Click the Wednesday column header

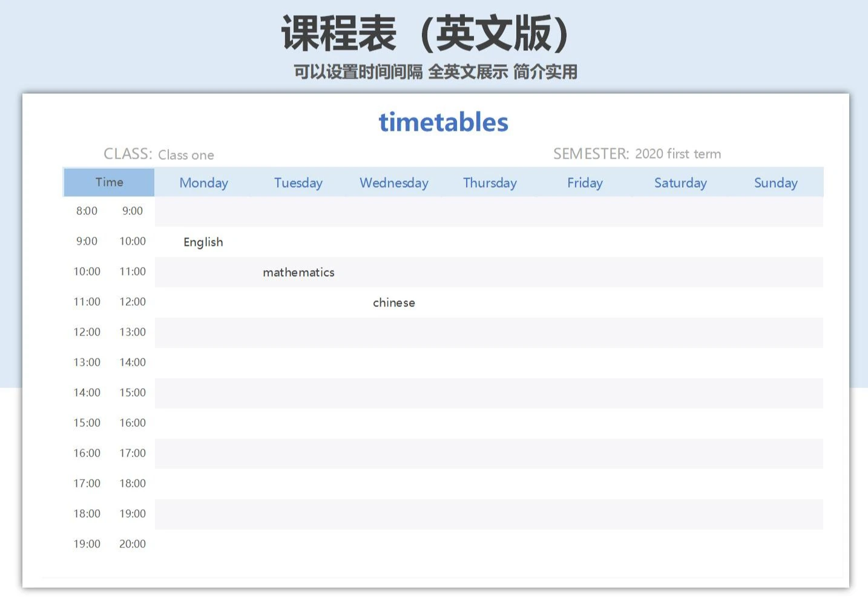click(x=394, y=182)
